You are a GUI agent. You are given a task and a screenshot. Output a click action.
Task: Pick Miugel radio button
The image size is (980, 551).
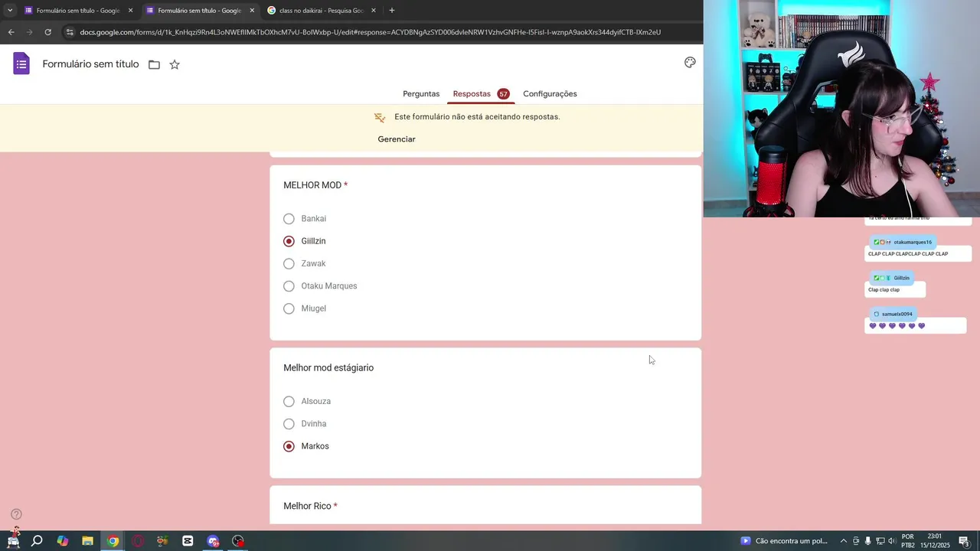[x=289, y=308]
